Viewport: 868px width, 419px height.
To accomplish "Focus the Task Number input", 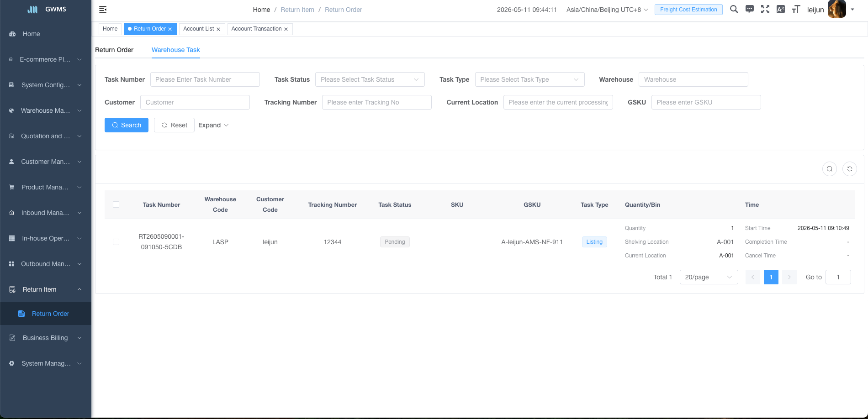I will point(205,79).
